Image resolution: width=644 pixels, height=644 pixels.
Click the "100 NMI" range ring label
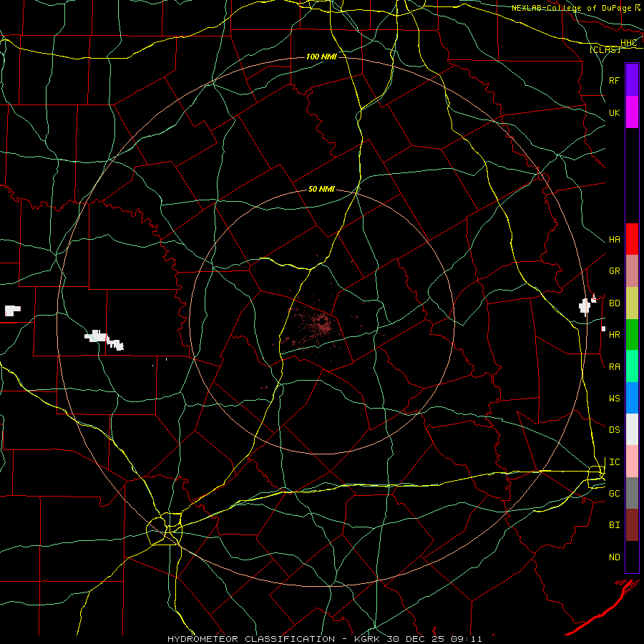[321, 57]
